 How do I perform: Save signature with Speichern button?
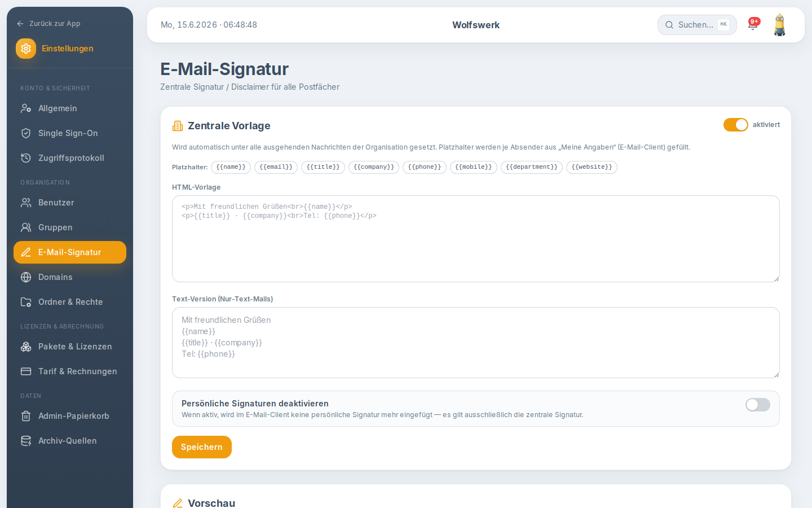202,447
